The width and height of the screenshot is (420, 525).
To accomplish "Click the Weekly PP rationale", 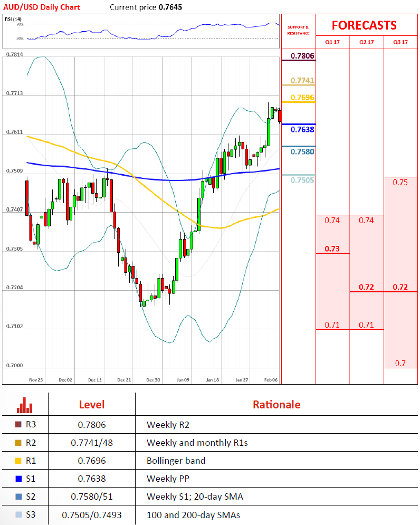I will 168,479.
